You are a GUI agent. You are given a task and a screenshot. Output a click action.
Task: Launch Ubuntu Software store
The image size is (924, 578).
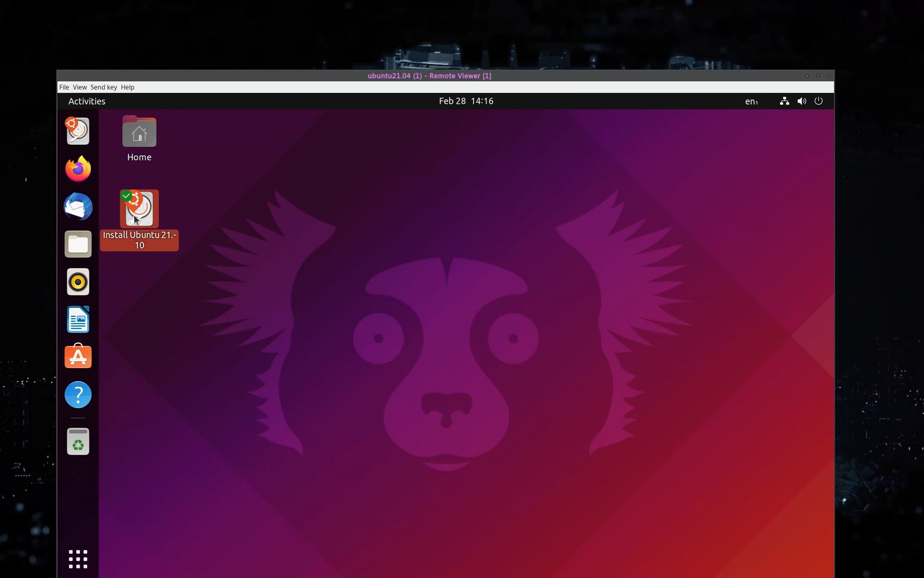coord(78,356)
